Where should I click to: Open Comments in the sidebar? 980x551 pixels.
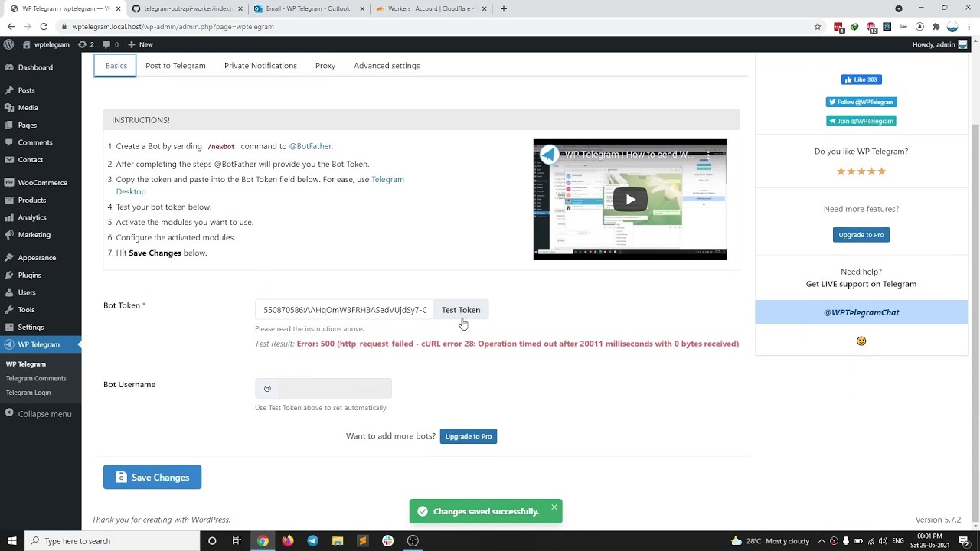tap(34, 142)
